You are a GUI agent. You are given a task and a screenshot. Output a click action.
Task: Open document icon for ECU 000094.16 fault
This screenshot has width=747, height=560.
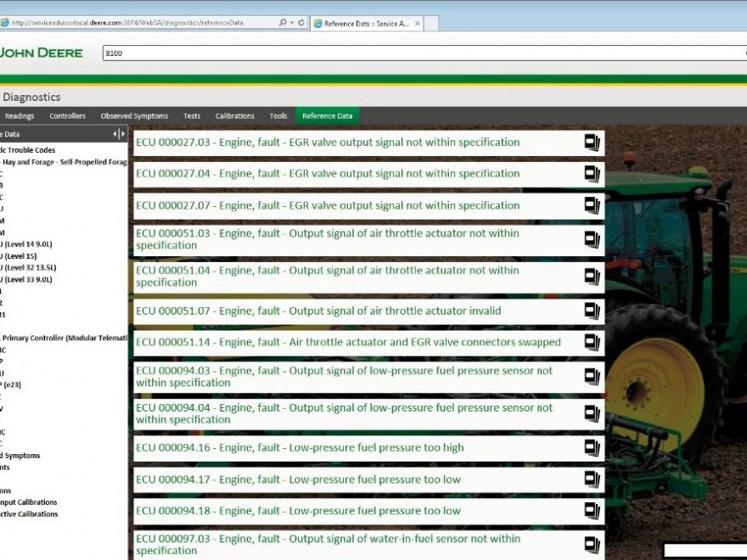[x=593, y=448]
